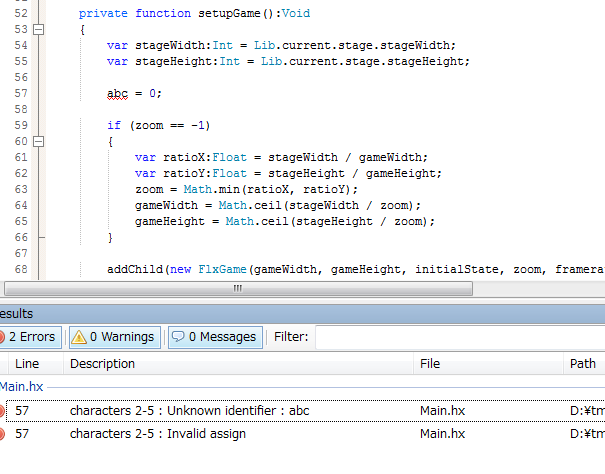Collapse the fold marker at line 60
Image resolution: width=605 pixels, height=474 pixels.
pyautogui.click(x=39, y=141)
